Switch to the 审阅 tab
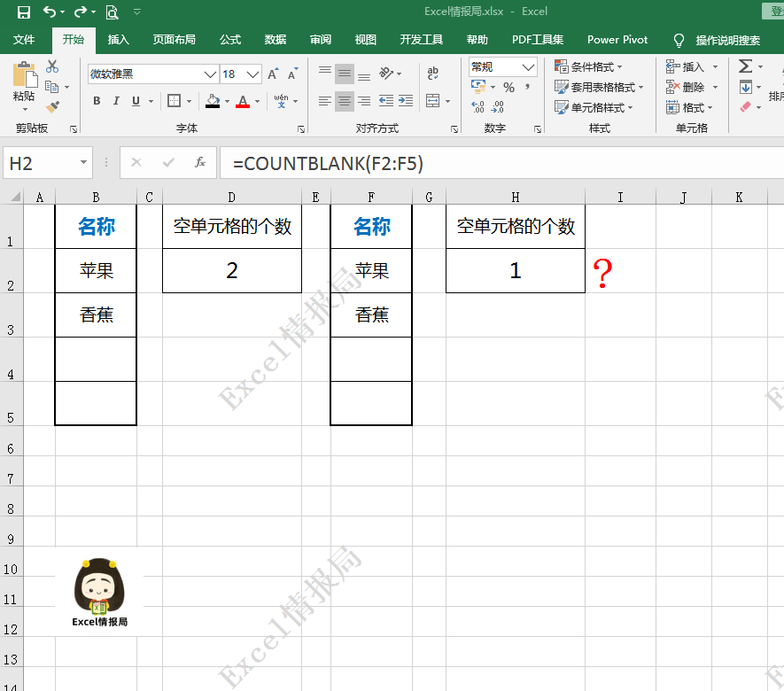 [321, 40]
